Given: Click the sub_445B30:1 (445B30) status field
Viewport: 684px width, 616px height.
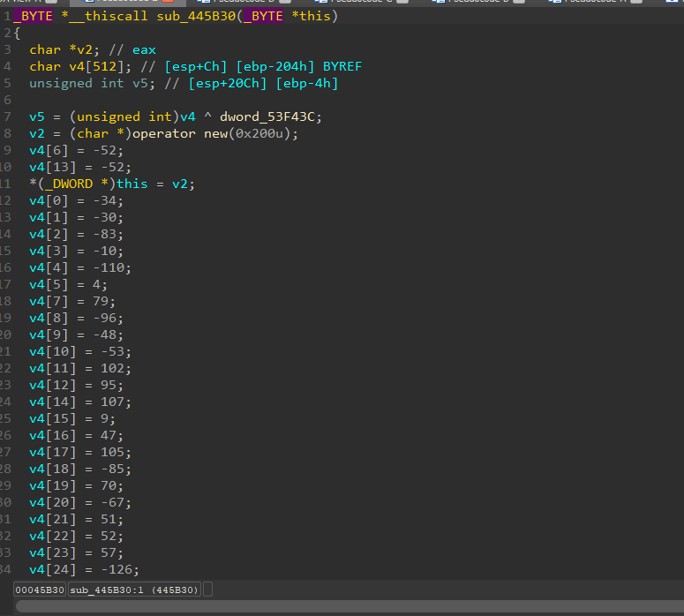Looking at the screenshot, I should coord(134,590).
